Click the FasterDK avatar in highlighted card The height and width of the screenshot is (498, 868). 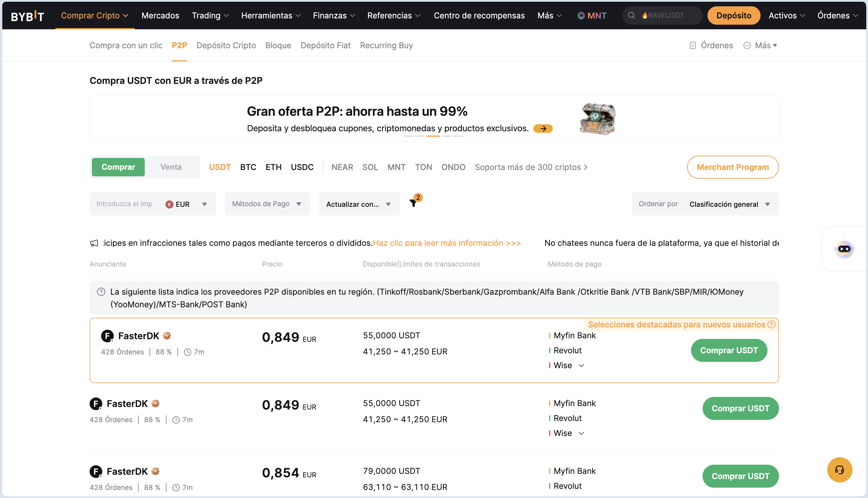(x=107, y=336)
